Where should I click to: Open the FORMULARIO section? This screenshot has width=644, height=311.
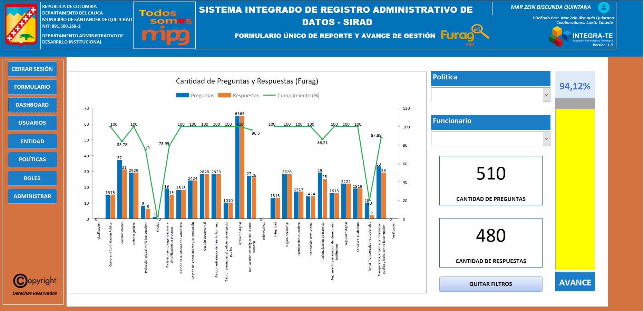32,87
